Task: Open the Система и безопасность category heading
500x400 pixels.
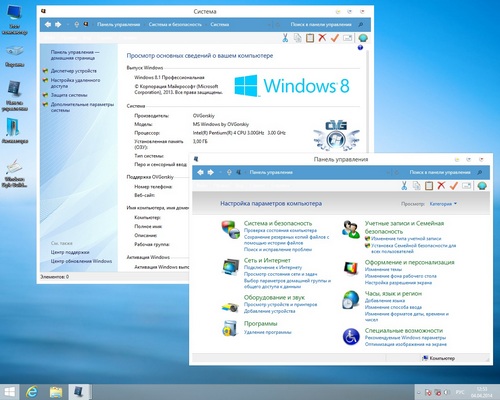Action: (278, 223)
